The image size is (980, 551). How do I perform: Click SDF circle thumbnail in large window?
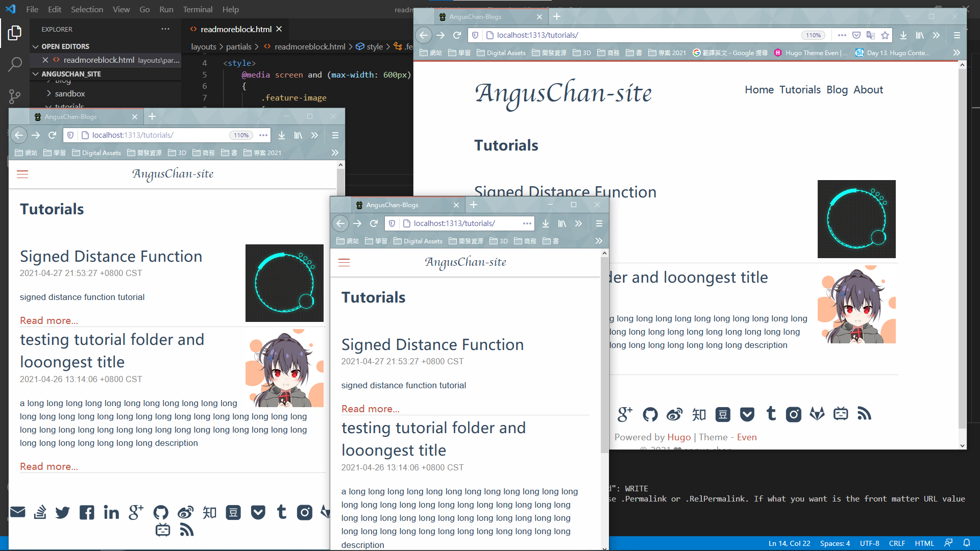click(856, 219)
